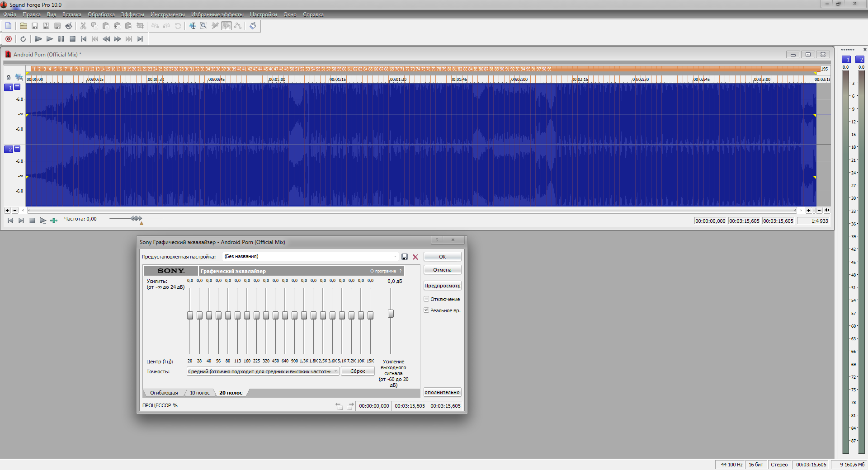Uncheck the Реальное вр. checkbox
This screenshot has height=470, width=868.
pos(426,310)
